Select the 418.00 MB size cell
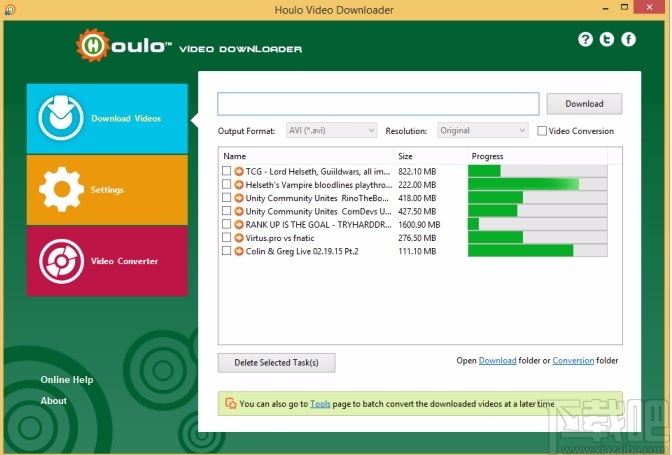This screenshot has height=455, width=672. click(417, 198)
